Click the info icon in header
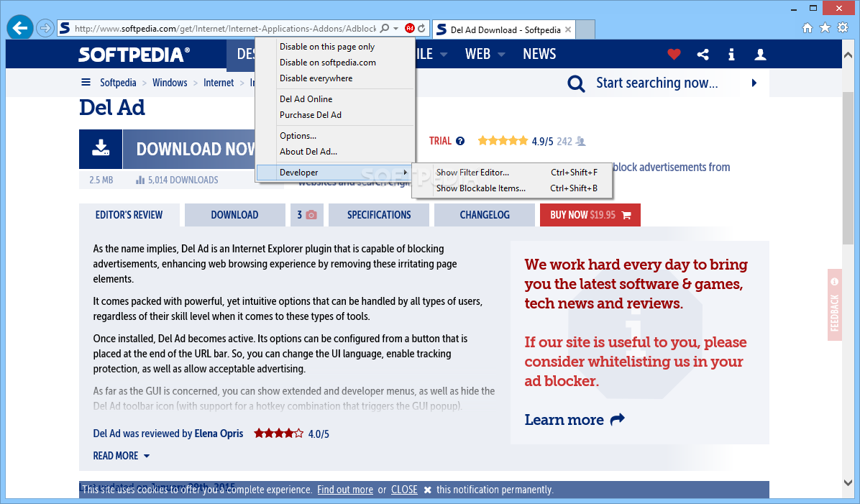This screenshot has width=860, height=504. [731, 55]
